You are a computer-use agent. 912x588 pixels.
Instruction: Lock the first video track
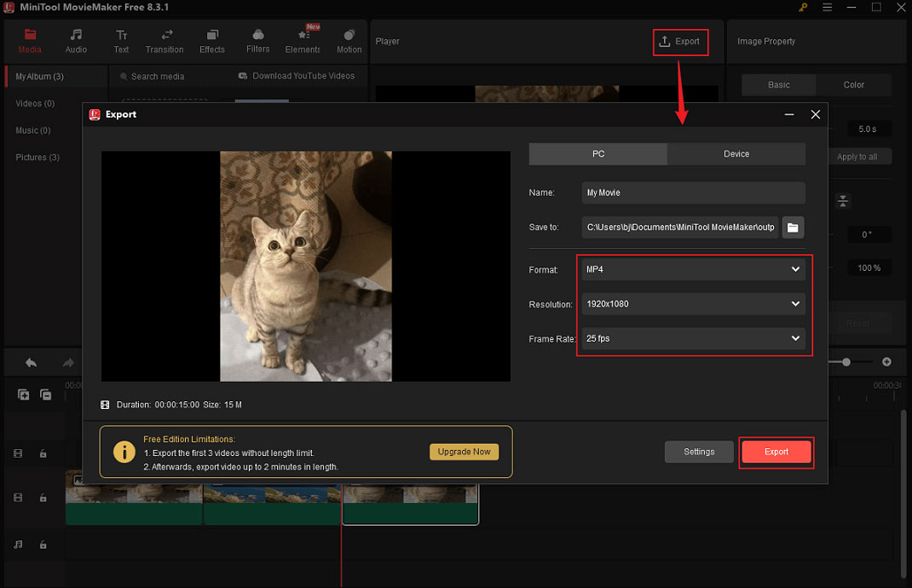(43, 453)
